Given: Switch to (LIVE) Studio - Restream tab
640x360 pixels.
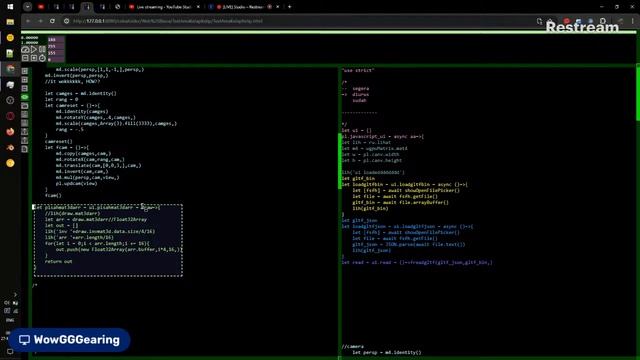Looking at the screenshot, I should [244, 7].
